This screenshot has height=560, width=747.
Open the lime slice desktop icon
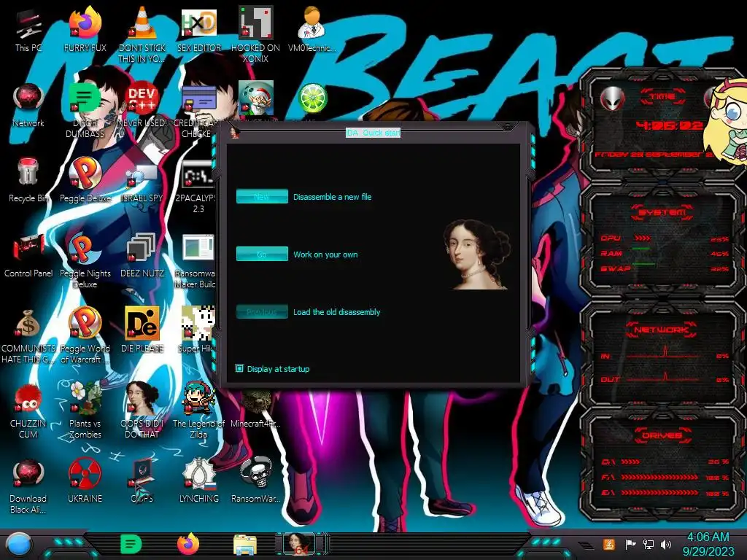312,98
